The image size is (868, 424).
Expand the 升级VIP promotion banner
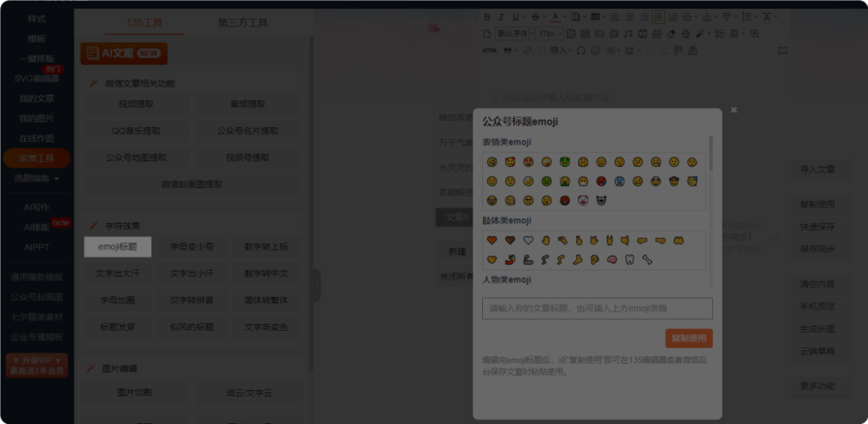click(x=36, y=365)
